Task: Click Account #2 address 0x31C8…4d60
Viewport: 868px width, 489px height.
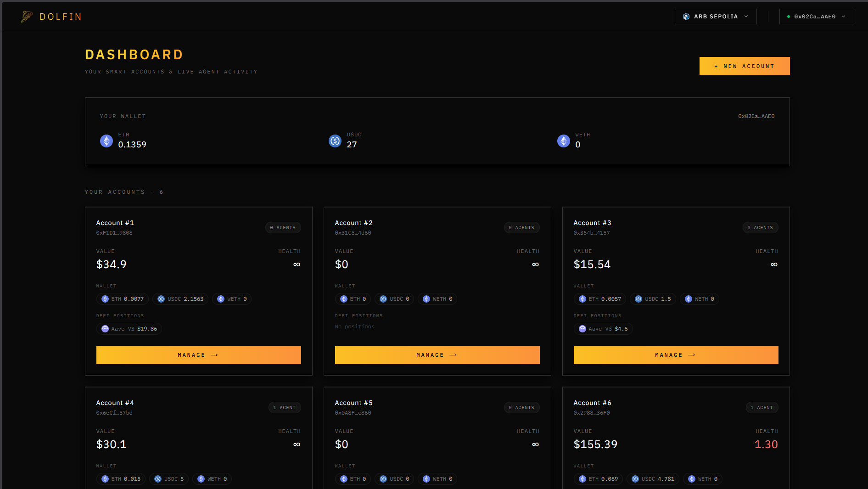Action: point(353,233)
